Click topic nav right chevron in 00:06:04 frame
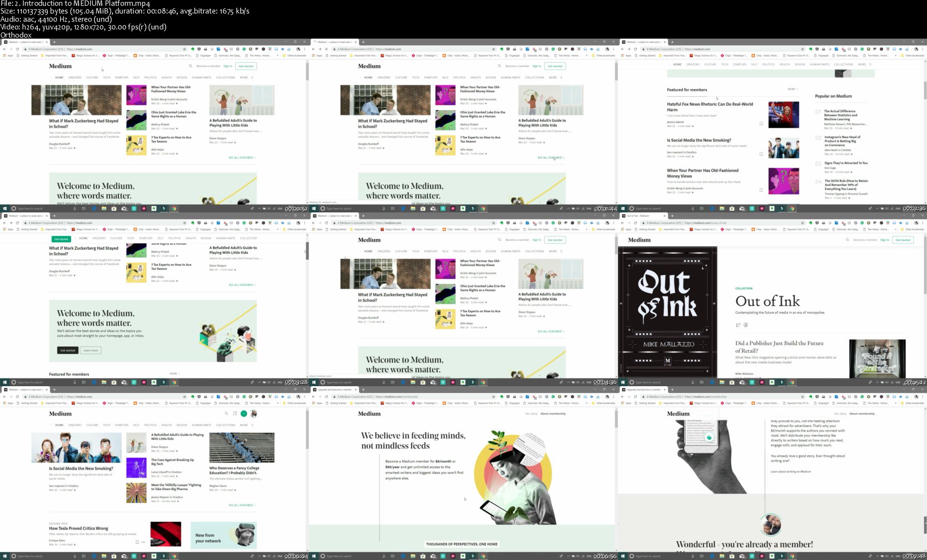The height and width of the screenshot is (560, 927). pyautogui.click(x=252, y=425)
